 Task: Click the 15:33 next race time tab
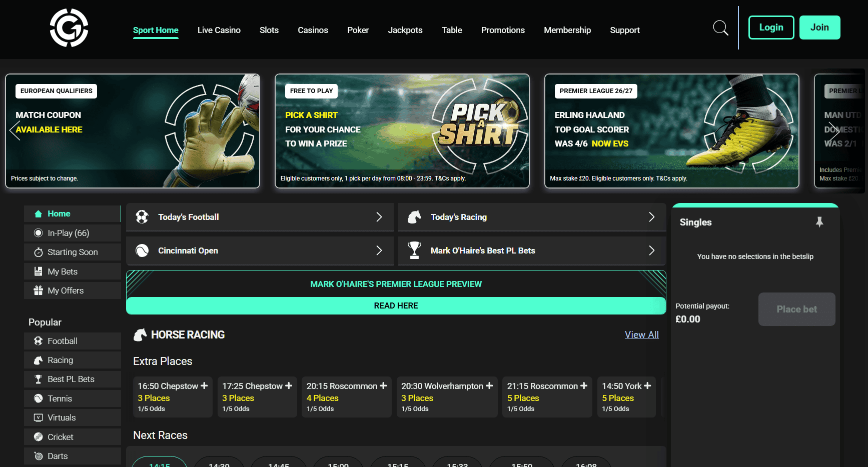[x=457, y=462]
